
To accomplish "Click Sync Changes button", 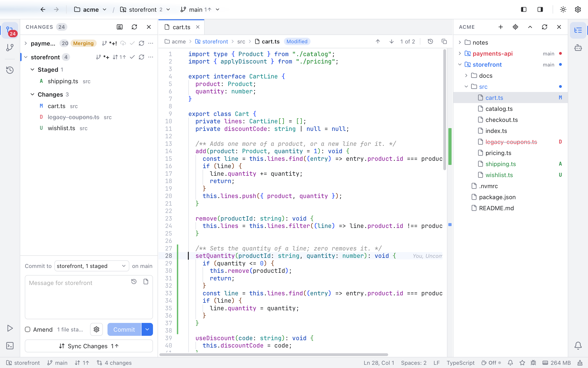I will (89, 346).
